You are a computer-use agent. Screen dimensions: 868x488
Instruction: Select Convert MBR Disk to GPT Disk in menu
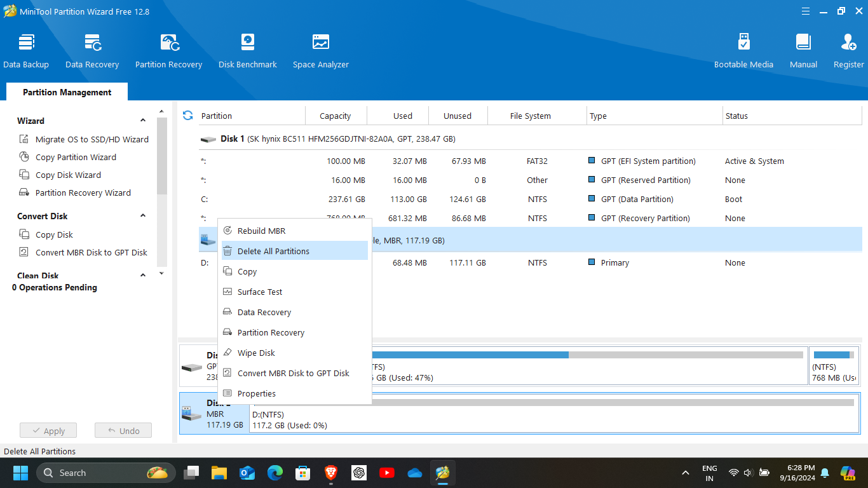pos(295,373)
